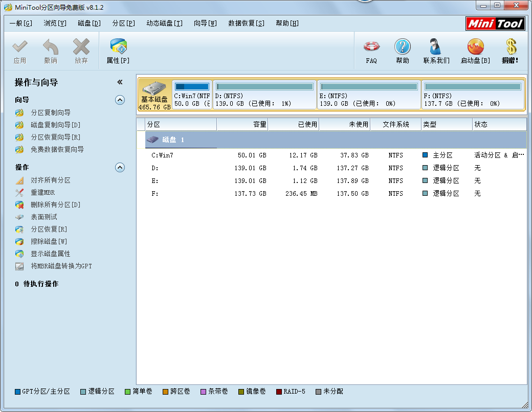Click 236.45 MB used value
This screenshot has height=412, width=532.
[301, 194]
